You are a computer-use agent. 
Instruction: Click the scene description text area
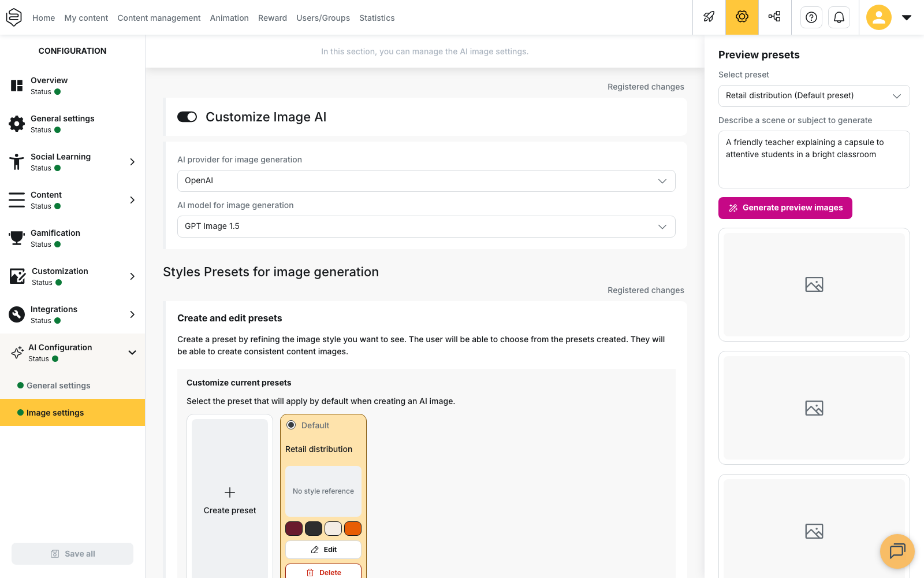[x=814, y=160]
